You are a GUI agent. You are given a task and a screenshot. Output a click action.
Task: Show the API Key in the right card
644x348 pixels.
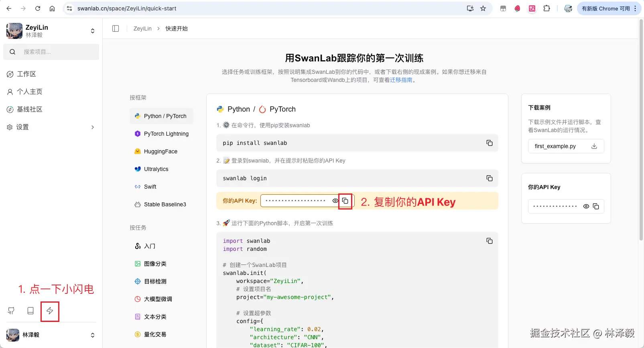point(586,206)
